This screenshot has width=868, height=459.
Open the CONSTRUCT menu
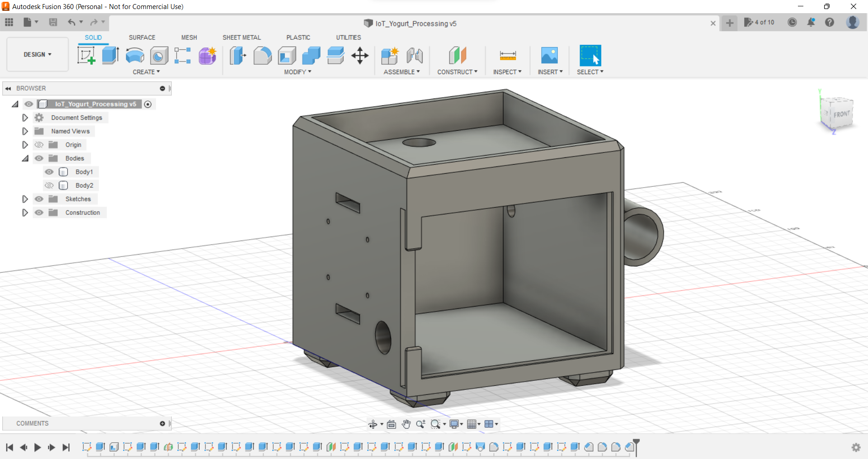point(457,72)
